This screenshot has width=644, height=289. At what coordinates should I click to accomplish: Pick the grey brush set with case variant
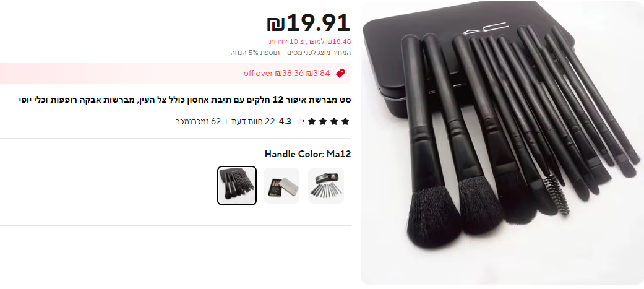(x=326, y=186)
